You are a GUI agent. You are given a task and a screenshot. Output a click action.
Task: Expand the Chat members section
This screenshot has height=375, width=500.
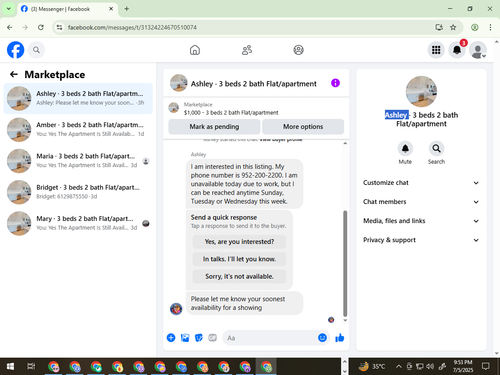[421, 202]
